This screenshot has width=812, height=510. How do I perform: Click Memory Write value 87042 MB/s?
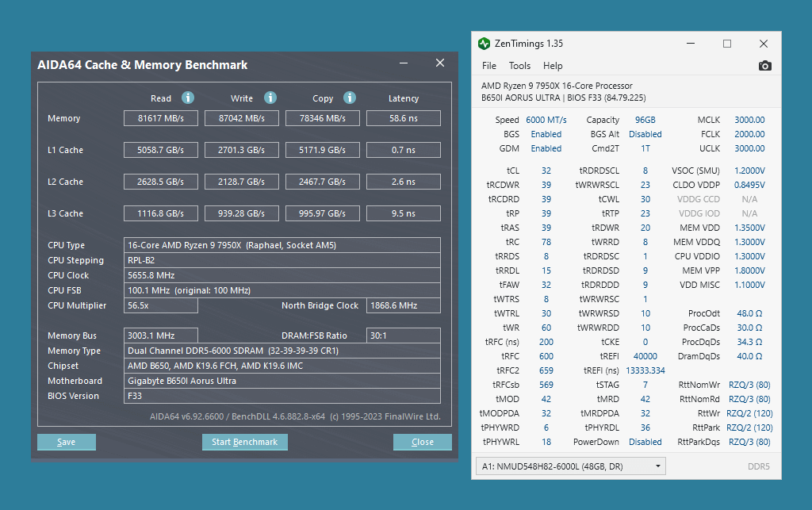[x=241, y=118]
